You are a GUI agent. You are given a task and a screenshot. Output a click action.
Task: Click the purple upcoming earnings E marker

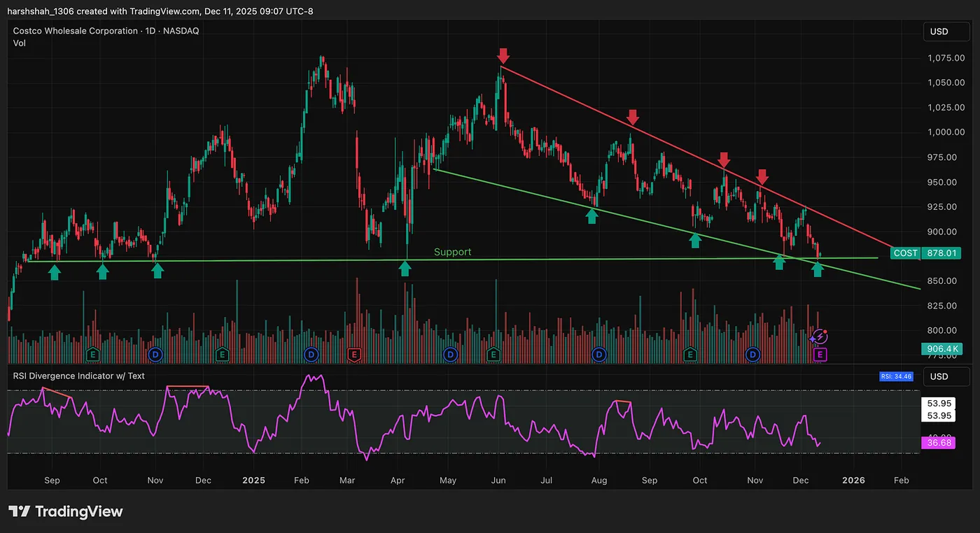pyautogui.click(x=820, y=355)
